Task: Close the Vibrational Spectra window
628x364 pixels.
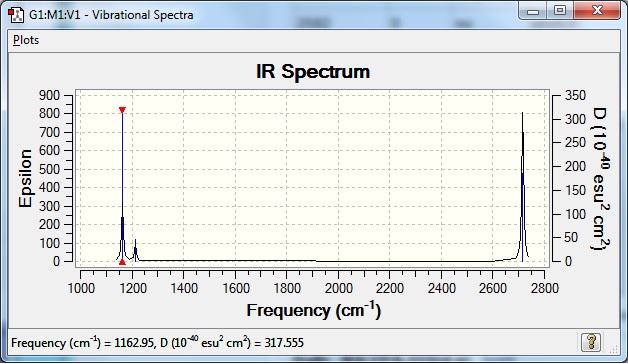Action: point(597,11)
